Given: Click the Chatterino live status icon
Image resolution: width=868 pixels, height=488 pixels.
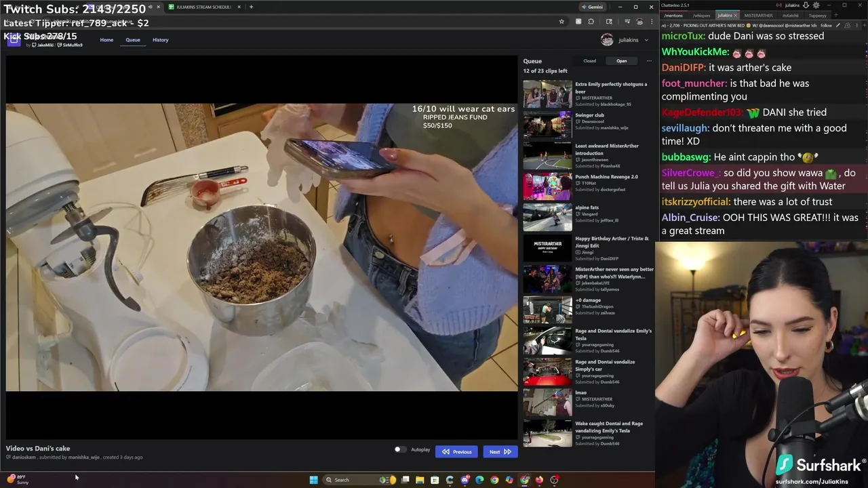Looking at the screenshot, I should point(779,5).
